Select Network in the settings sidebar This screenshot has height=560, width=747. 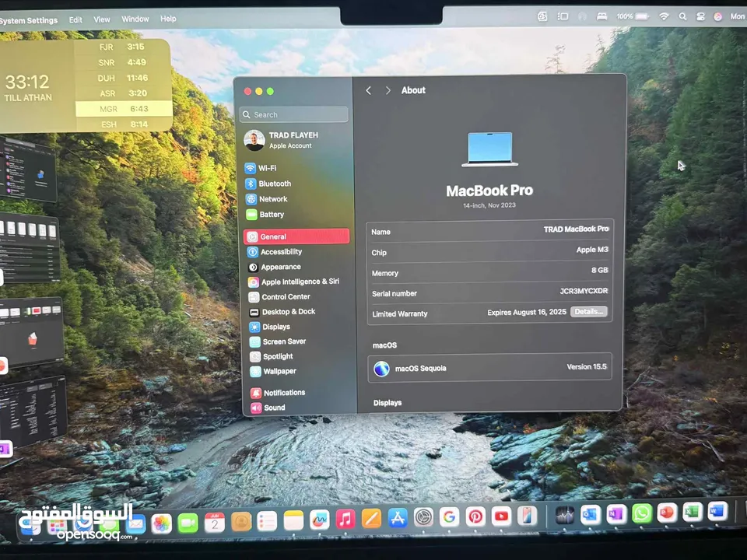(267, 199)
